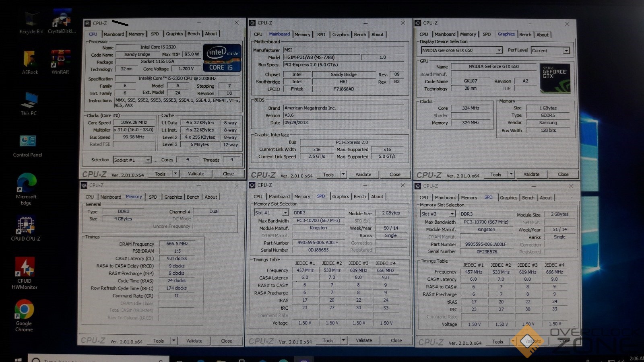The width and height of the screenshot is (644, 362).
Task: Open the Graphics tab in the Slot #1 window
Action: 341,197
